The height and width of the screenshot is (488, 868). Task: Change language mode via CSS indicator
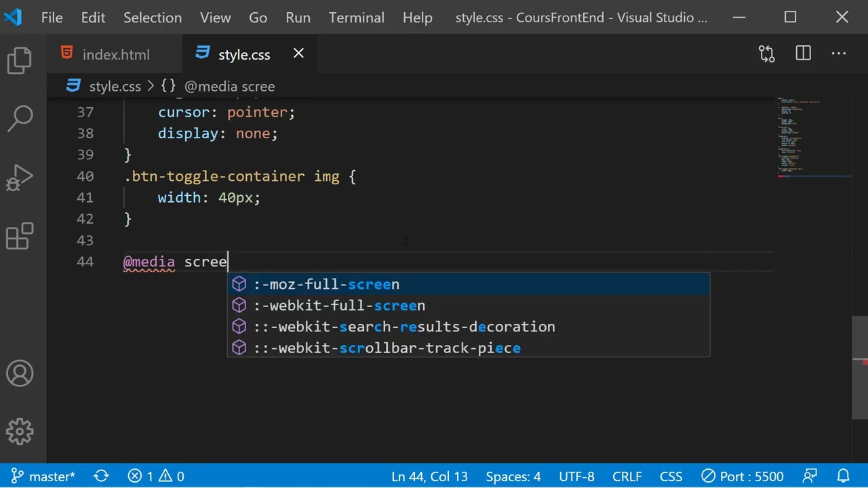(671, 476)
